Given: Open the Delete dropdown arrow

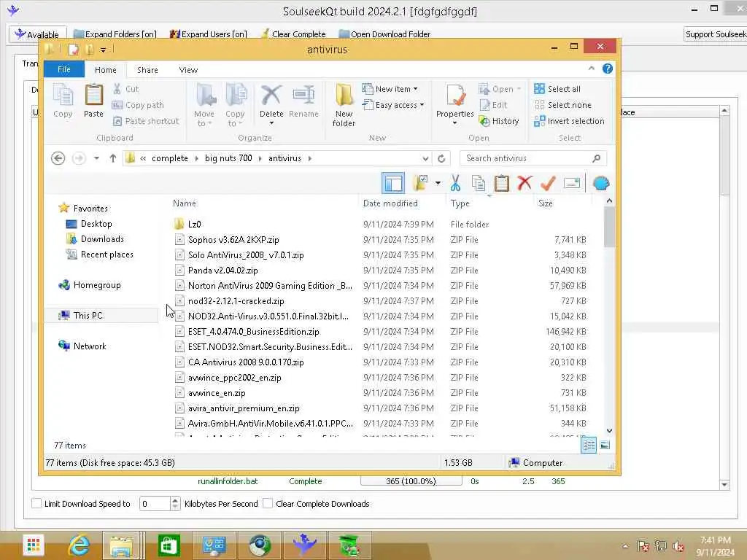Looking at the screenshot, I should point(271,123).
